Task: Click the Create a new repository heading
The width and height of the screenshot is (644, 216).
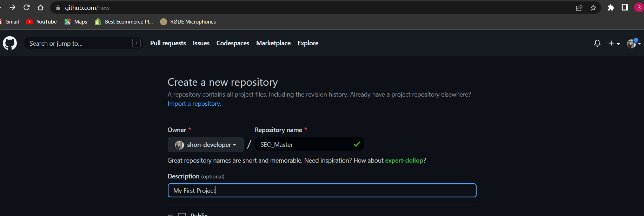Action: click(223, 82)
